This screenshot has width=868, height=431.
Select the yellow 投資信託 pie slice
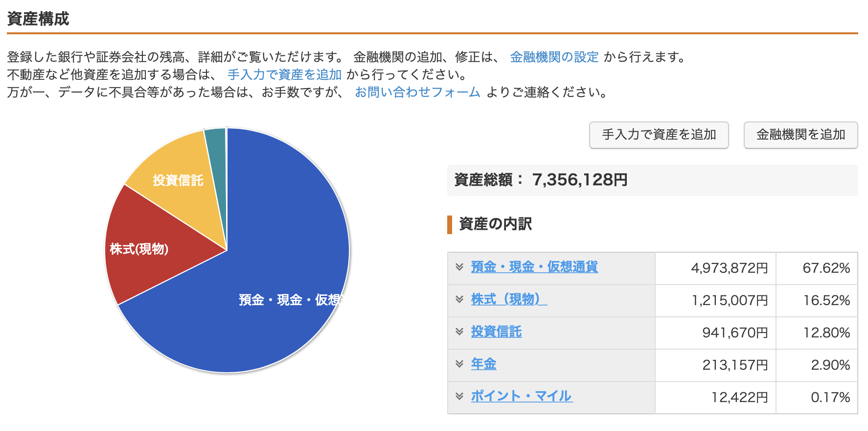pyautogui.click(x=181, y=184)
